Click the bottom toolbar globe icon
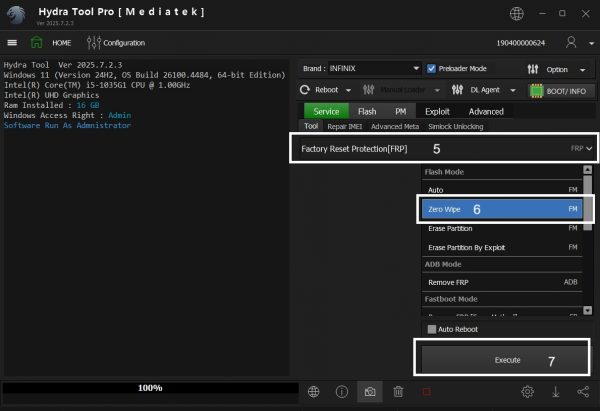The height and width of the screenshot is (411, 600). coord(313,391)
